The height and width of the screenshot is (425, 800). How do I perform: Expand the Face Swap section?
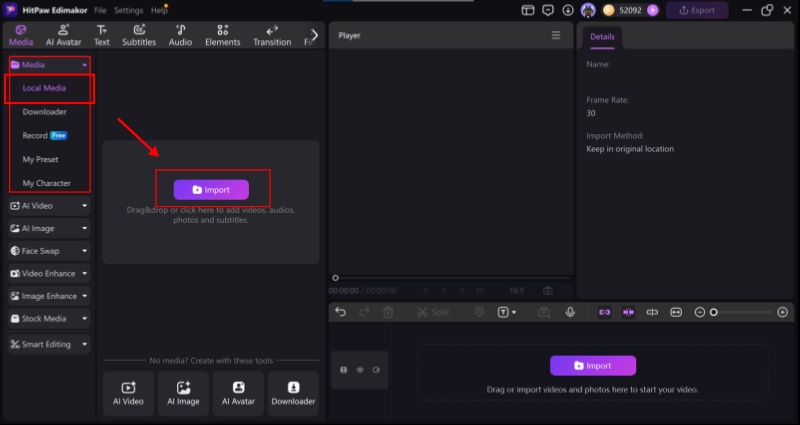[x=49, y=251]
